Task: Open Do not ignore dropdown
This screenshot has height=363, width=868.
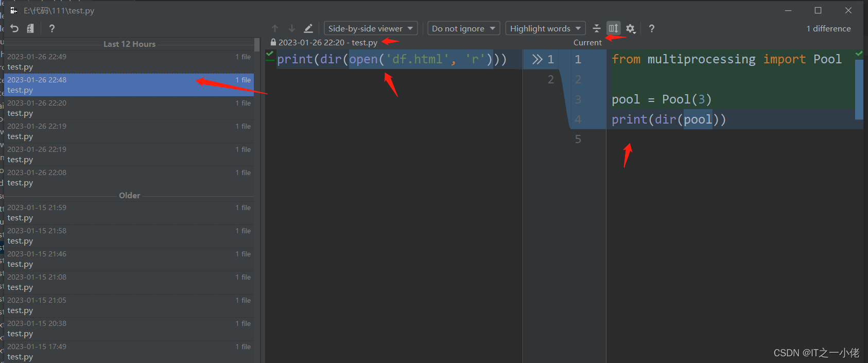Action: coord(463,28)
